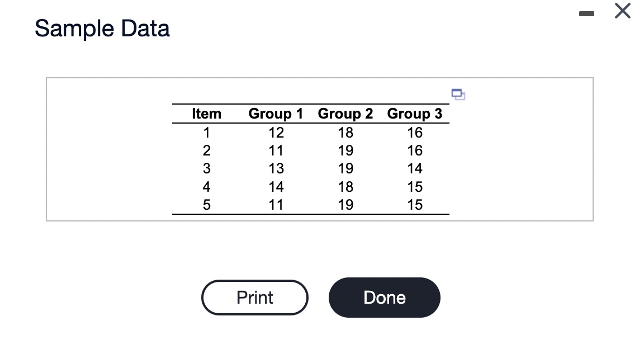Select the value 18 in Group 2 row 1
The width and height of the screenshot is (644, 349).
pos(345,133)
